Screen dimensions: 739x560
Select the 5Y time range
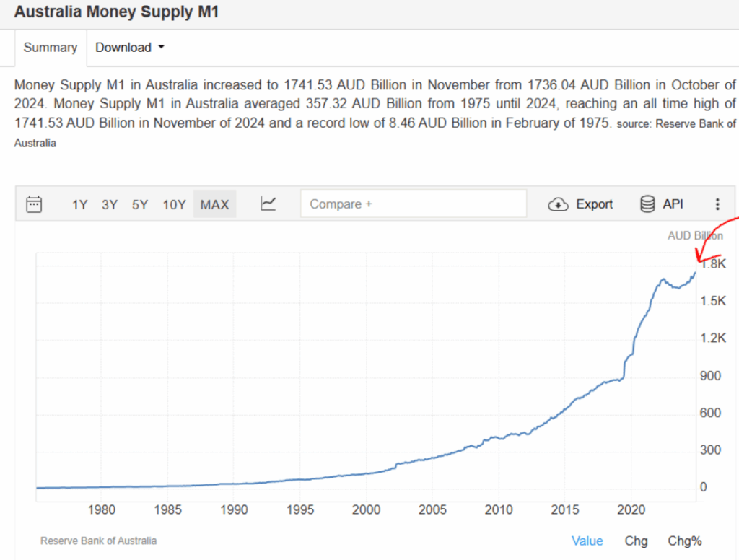click(140, 204)
